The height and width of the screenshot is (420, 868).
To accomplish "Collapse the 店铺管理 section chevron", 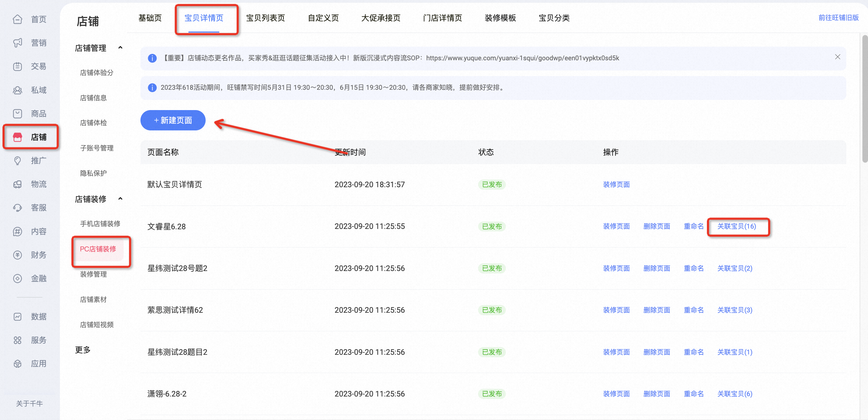I will pos(120,48).
